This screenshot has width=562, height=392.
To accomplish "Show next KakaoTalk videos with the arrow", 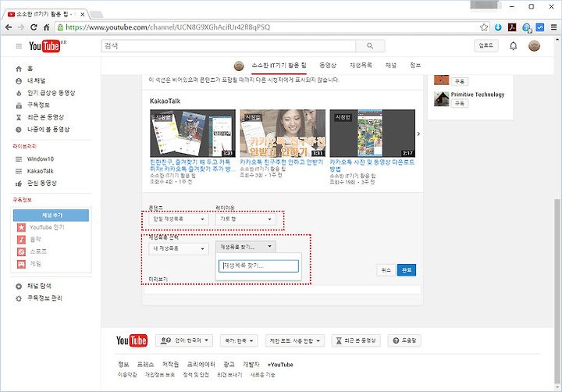I will click(418, 134).
